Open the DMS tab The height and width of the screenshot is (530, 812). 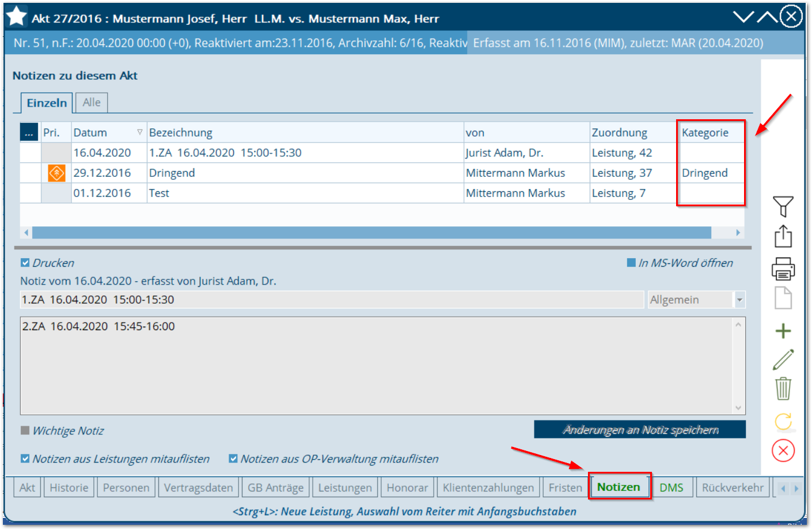pos(671,487)
